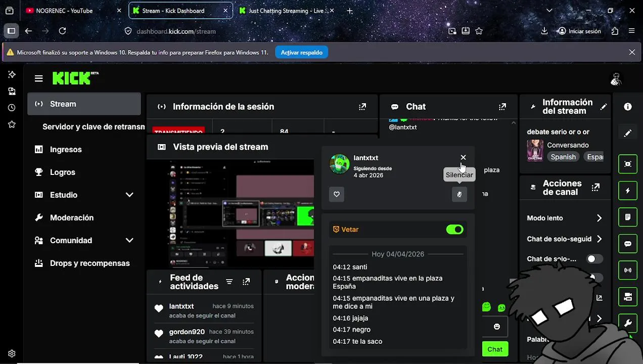643x364 pixels.
Task: Open a new browser tab
Action: (x=350, y=11)
